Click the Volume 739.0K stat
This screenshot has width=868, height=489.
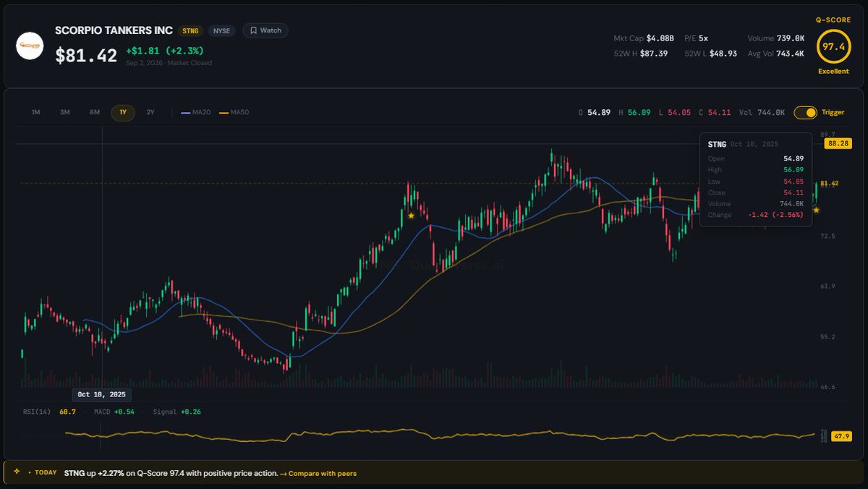click(x=776, y=38)
